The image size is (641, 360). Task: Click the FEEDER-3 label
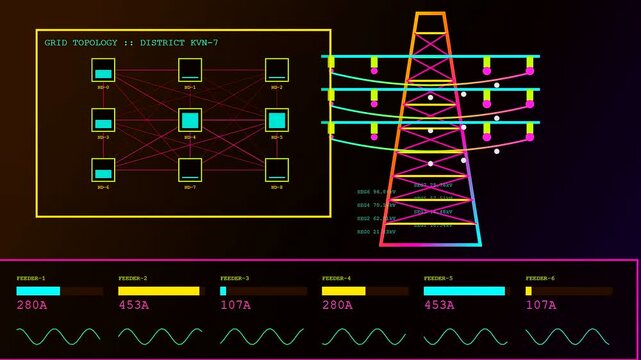[x=234, y=278]
